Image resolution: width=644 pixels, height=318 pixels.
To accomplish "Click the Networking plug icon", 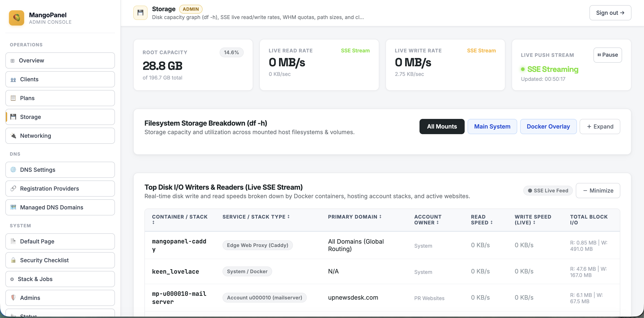I will click(13, 136).
